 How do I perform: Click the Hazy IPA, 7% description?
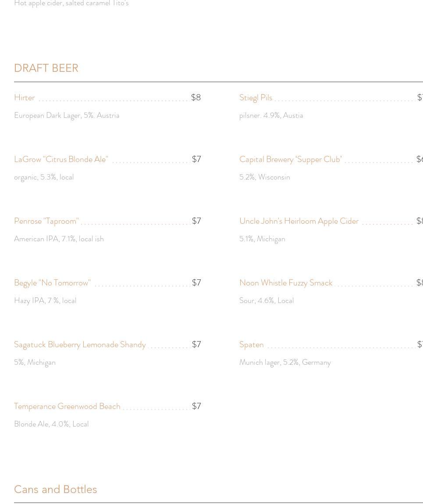45,300
